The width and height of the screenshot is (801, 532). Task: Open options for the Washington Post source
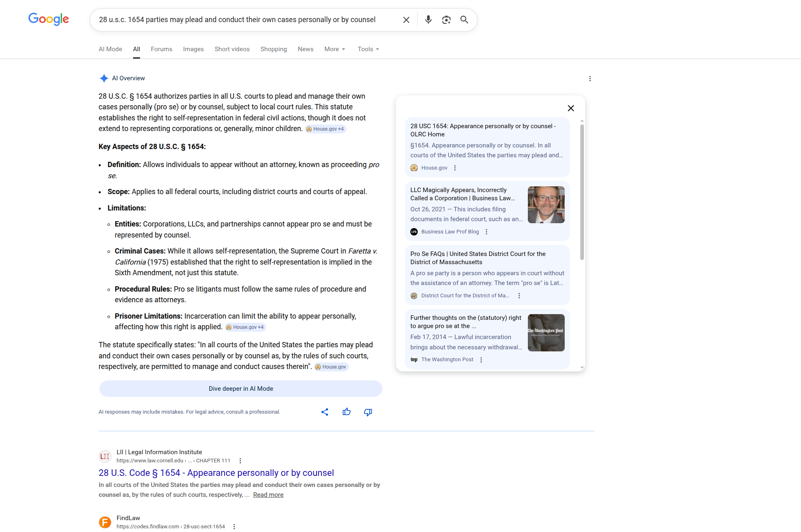[x=481, y=360]
